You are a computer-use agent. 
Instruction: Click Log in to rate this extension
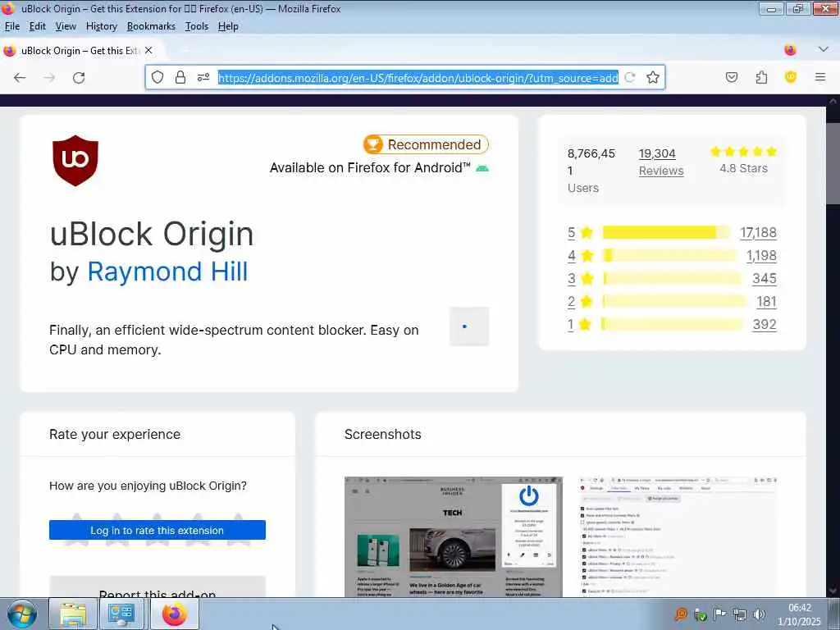click(x=157, y=531)
